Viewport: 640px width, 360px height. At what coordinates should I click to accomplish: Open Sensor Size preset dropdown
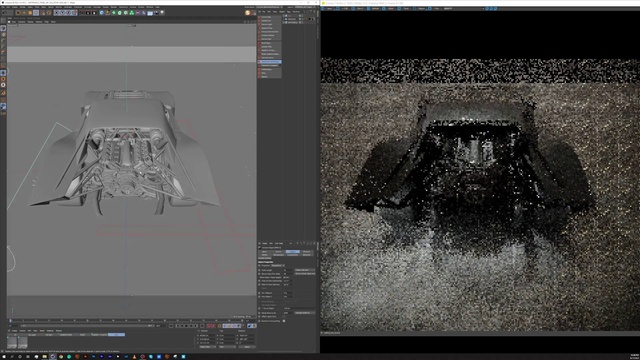pyautogui.click(x=305, y=274)
